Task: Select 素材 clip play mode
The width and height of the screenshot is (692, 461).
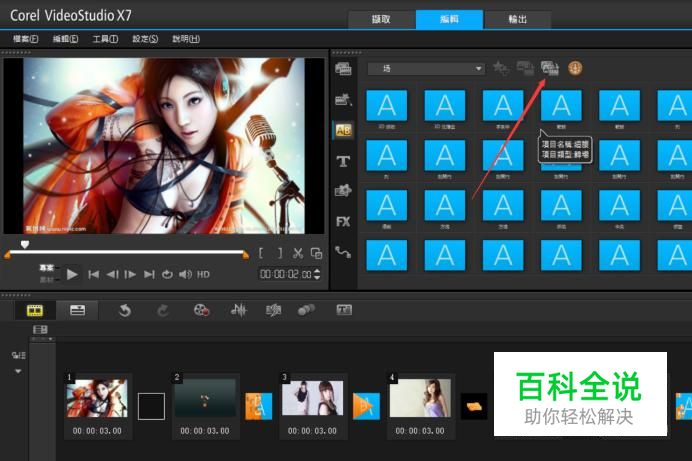Action: click(47, 280)
